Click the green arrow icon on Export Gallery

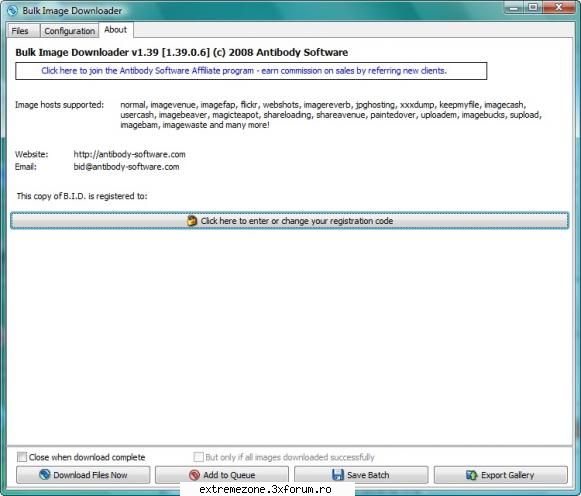(x=471, y=475)
